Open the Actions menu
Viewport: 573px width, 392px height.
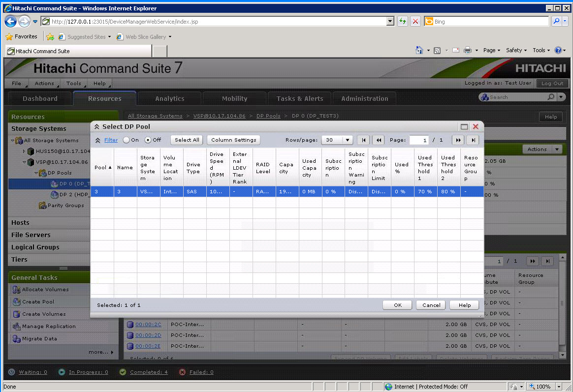[45, 83]
